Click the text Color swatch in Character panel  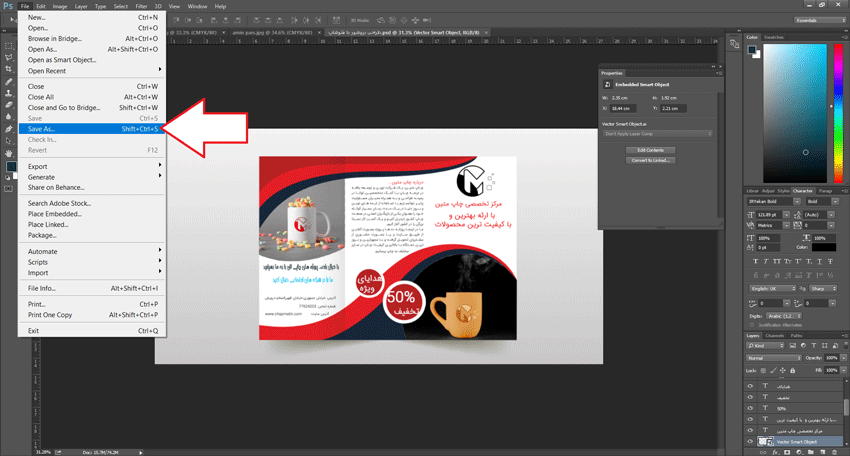tap(823, 247)
